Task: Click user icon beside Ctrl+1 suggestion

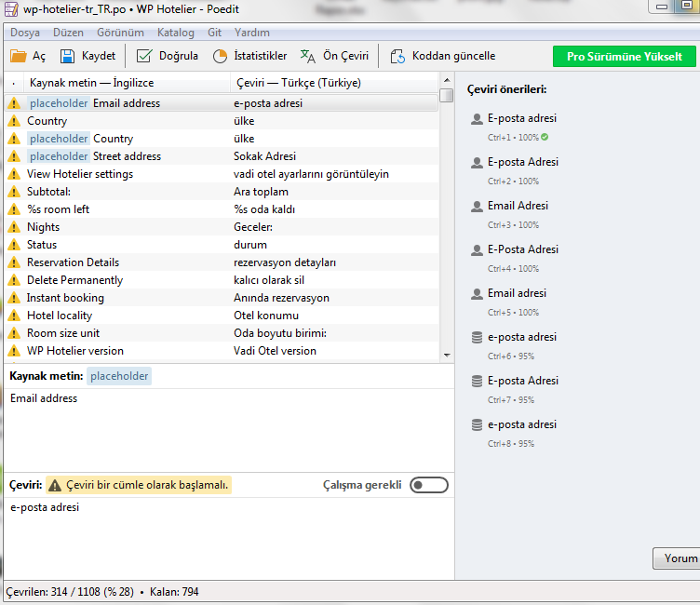Action: click(x=477, y=119)
